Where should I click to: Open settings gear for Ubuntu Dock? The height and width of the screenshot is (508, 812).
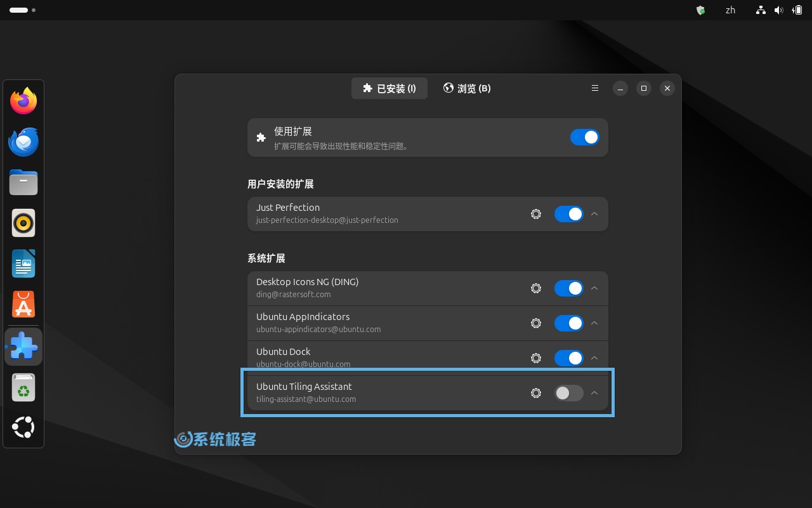[536, 358]
